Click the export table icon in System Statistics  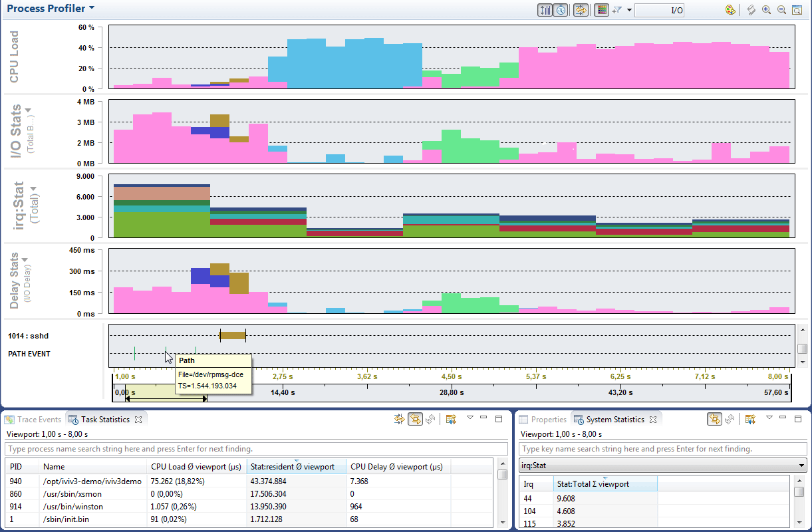750,419
